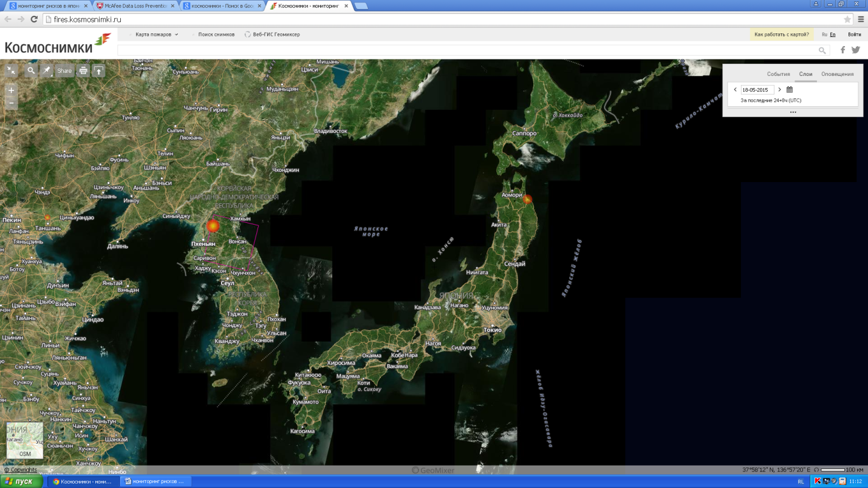868x488 pixels.
Task: Switch to the Слои tab
Action: (805, 74)
